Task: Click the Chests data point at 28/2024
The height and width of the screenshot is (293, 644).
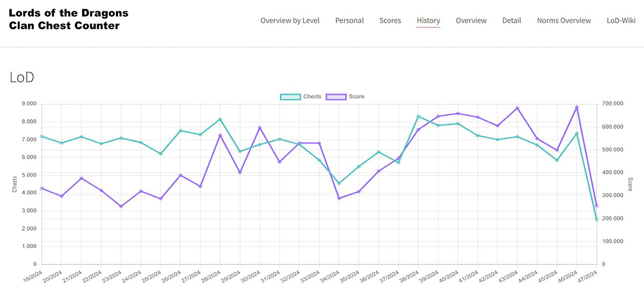Action: pyautogui.click(x=220, y=119)
